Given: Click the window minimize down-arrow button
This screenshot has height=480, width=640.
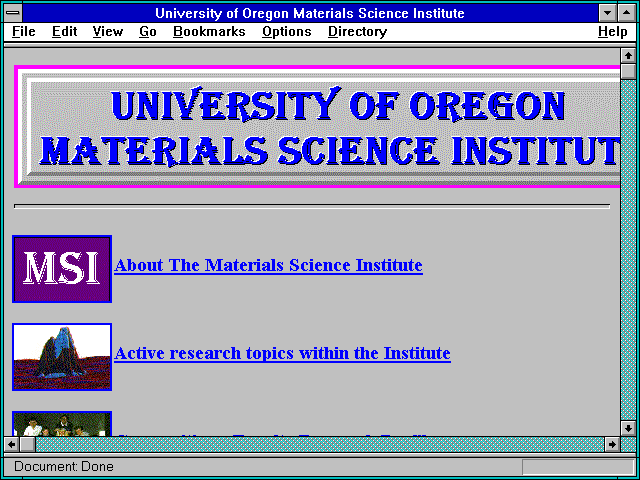Looking at the screenshot, I should point(607,13).
